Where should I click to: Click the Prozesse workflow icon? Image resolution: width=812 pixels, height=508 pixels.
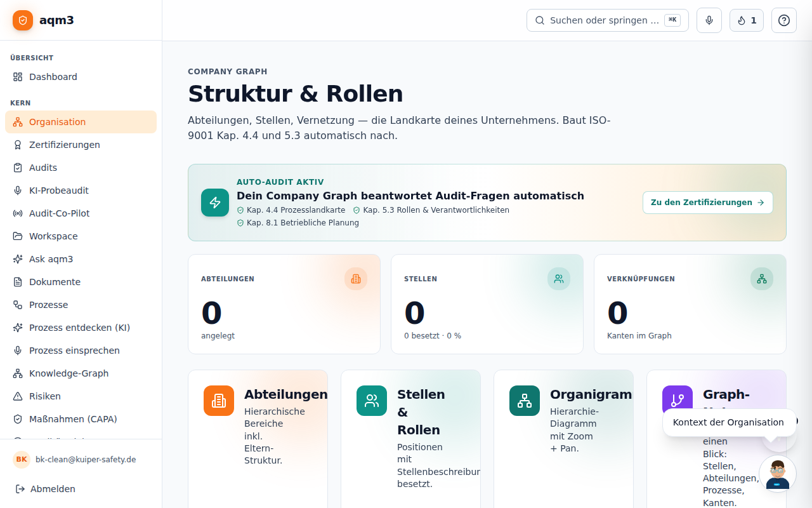(x=18, y=305)
